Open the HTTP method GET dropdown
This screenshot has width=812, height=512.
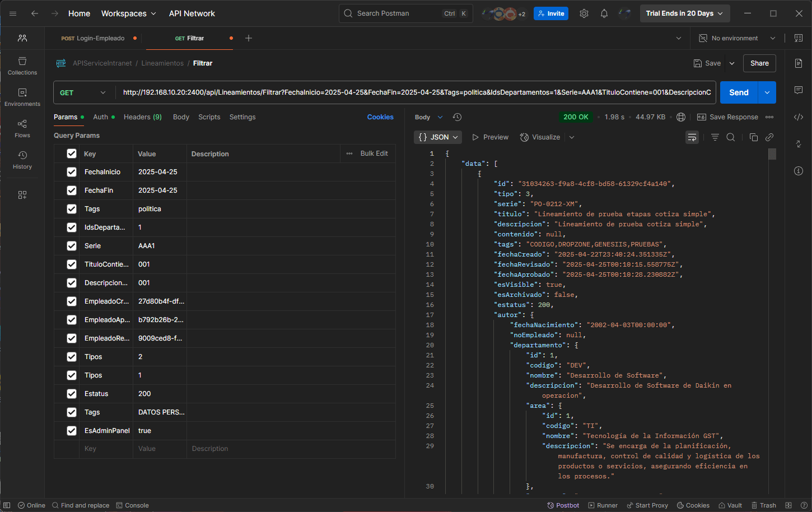tap(83, 92)
